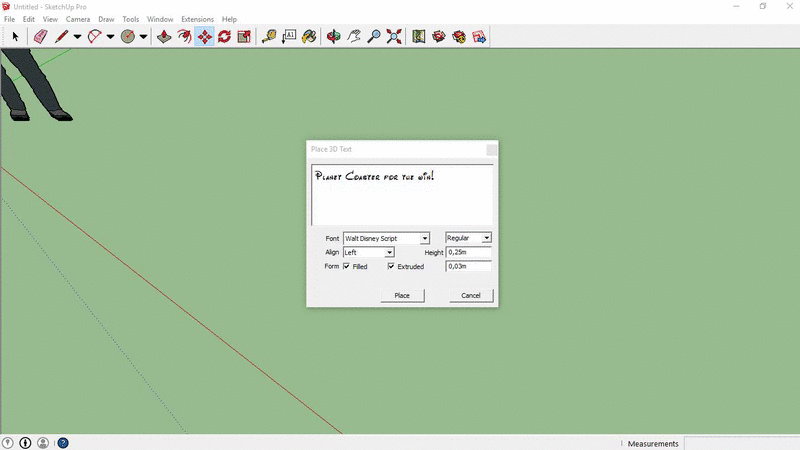The width and height of the screenshot is (800, 450).
Task: Open the Extension Warehouse icon
Action: point(459,36)
